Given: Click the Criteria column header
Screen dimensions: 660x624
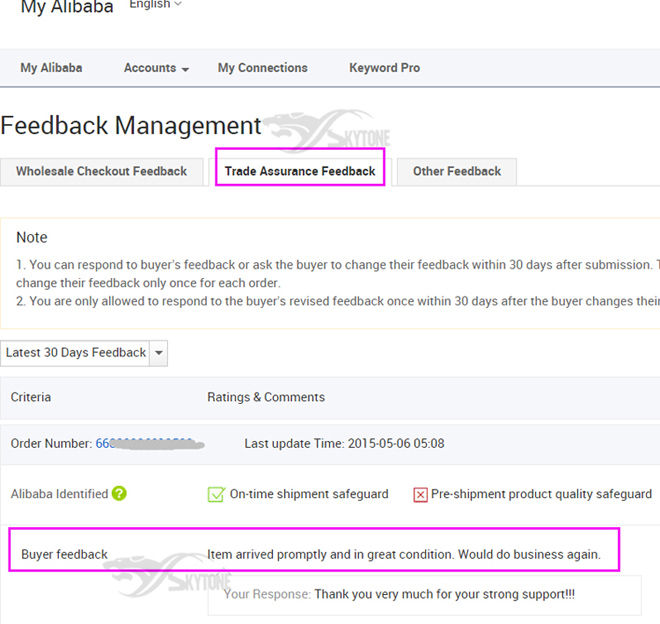Looking at the screenshot, I should point(31,397).
